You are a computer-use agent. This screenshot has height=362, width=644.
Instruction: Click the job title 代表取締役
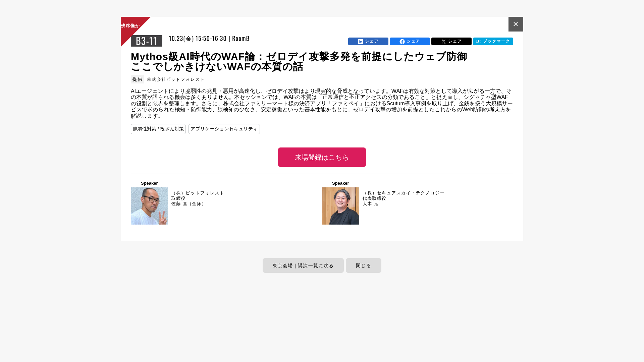click(374, 198)
